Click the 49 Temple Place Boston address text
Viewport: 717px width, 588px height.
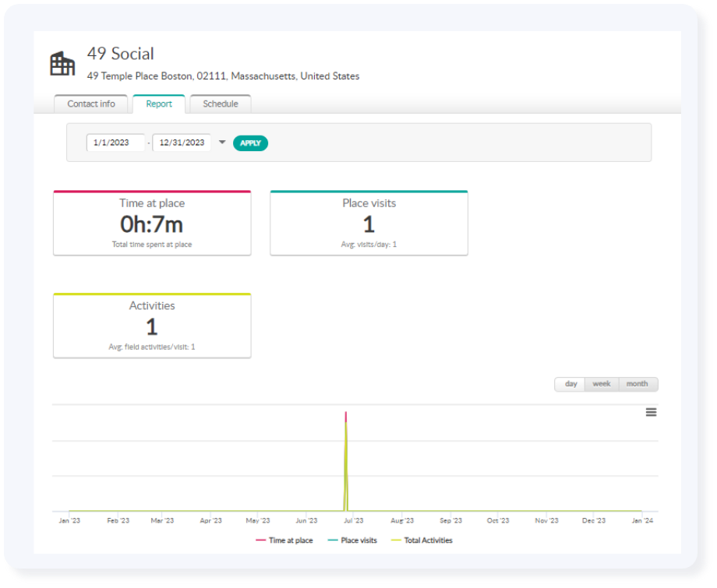point(223,76)
